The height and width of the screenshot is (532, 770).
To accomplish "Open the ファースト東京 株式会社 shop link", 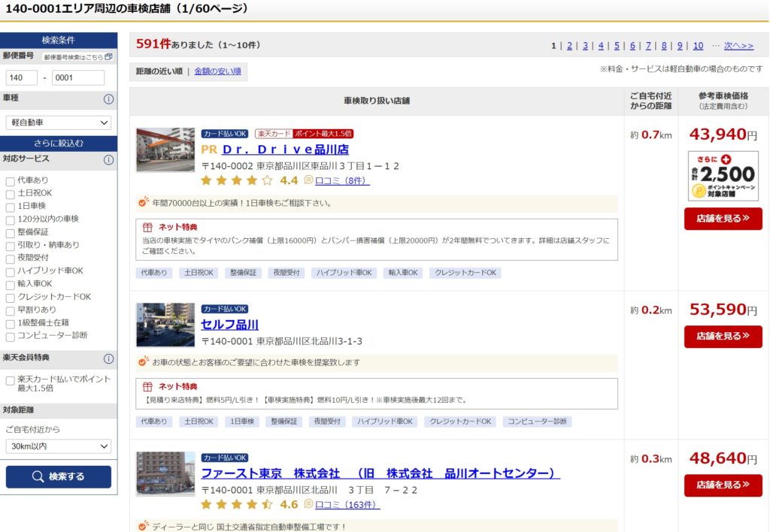I will (x=380, y=473).
